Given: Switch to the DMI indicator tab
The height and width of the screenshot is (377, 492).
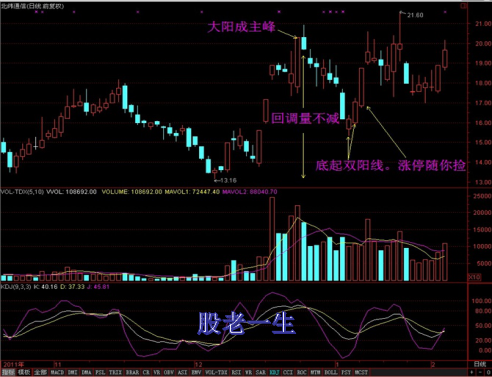Looking at the screenshot, I should [x=73, y=372].
